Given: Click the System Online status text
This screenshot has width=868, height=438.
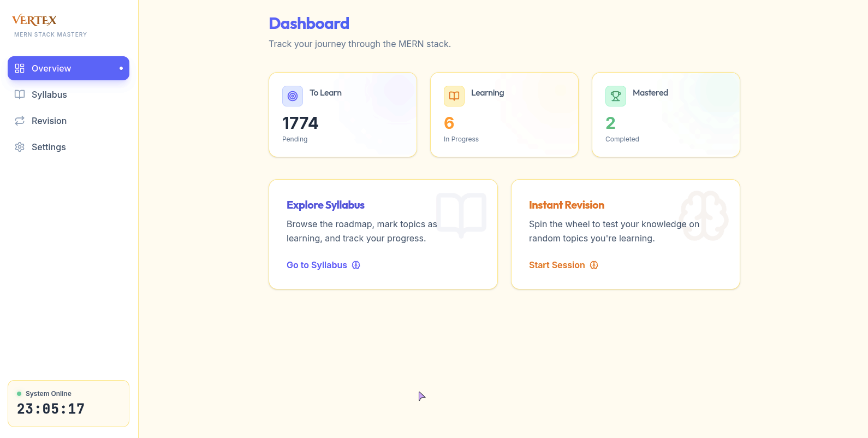Looking at the screenshot, I should [x=49, y=394].
